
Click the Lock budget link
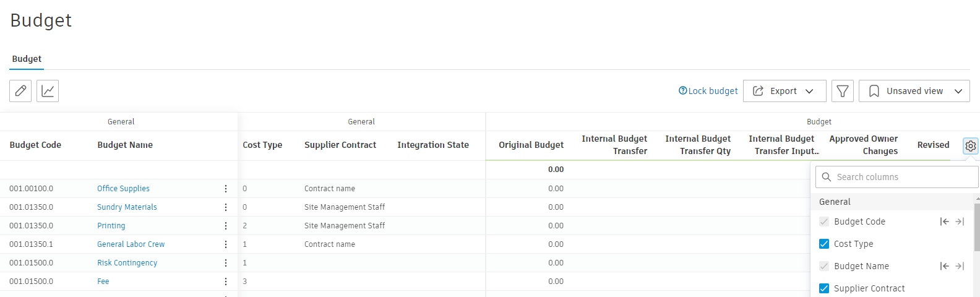pyautogui.click(x=713, y=91)
